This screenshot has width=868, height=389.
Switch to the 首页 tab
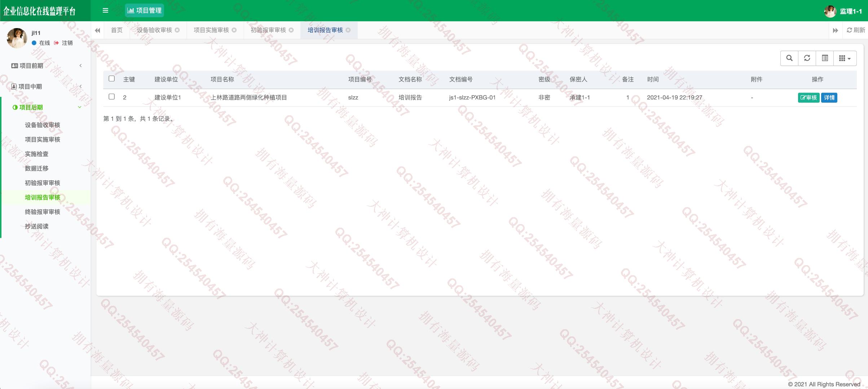pos(117,30)
